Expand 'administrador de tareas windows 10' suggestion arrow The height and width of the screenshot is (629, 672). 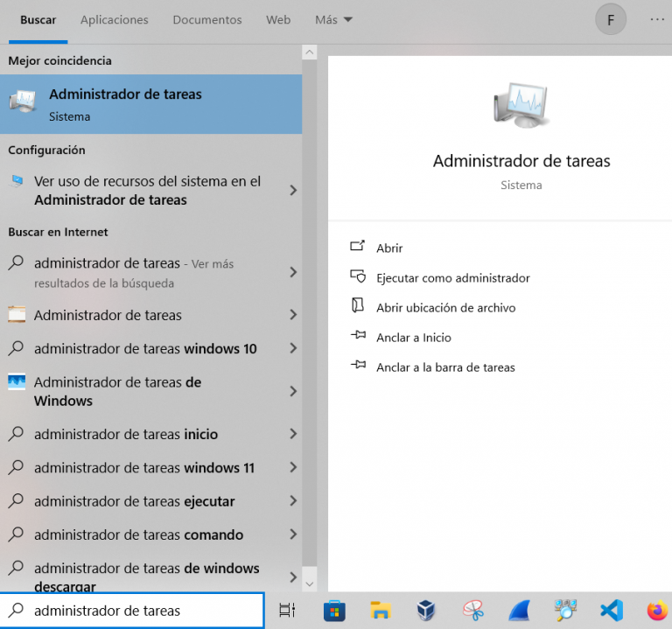point(293,349)
